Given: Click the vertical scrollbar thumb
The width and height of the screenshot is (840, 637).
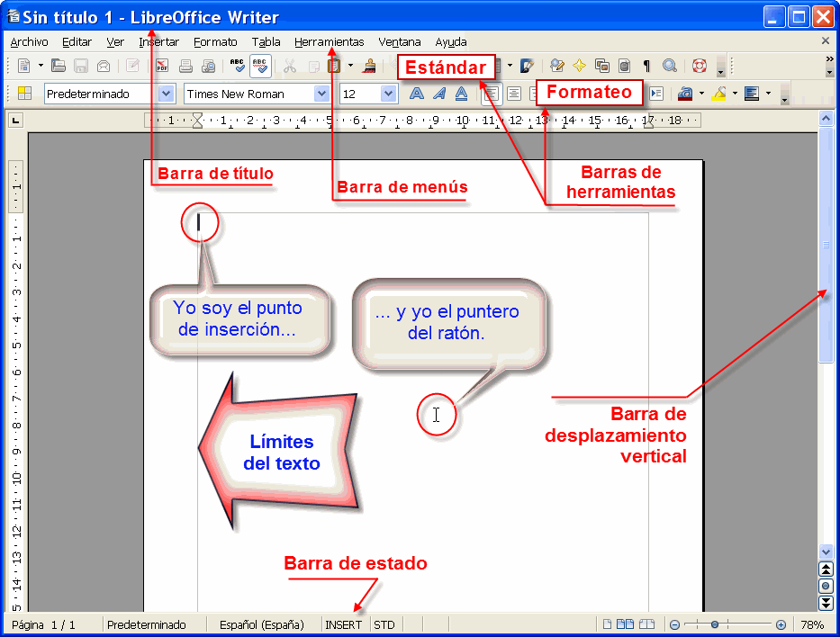Looking at the screenshot, I should pyautogui.click(x=826, y=244).
